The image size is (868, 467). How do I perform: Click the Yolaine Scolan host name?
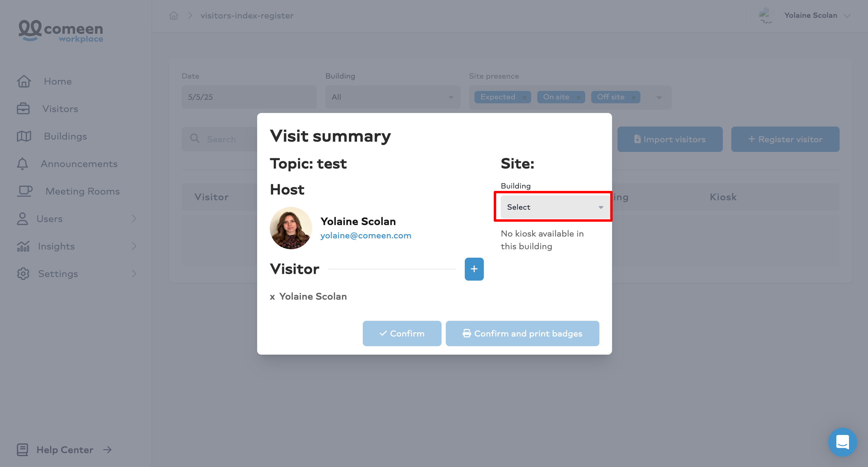click(x=358, y=221)
